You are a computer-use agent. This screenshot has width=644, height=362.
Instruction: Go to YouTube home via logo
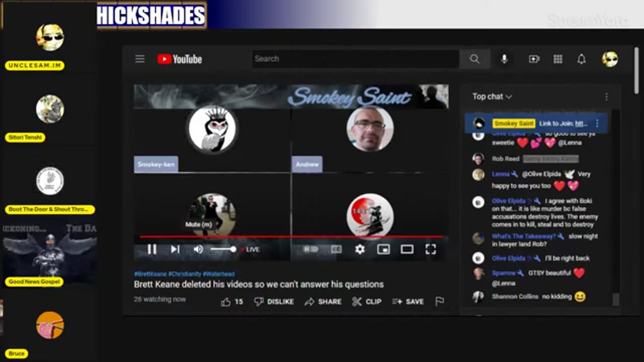coord(180,59)
